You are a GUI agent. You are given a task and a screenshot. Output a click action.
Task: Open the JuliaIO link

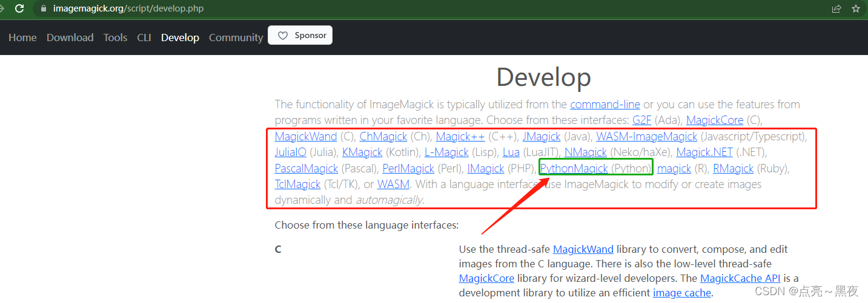(291, 152)
